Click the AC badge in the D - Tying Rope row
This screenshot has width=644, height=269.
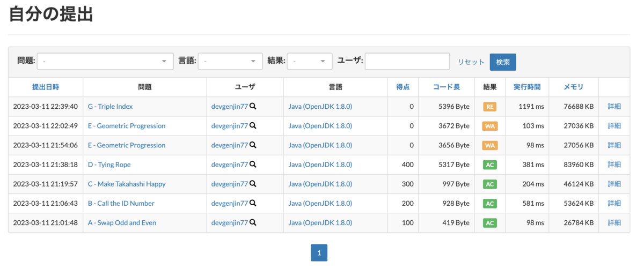pos(489,165)
